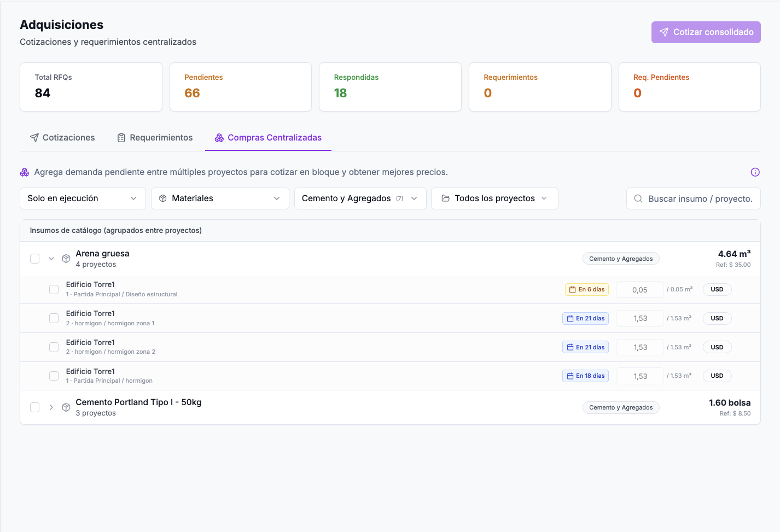Click quantity field in hormigon zona 1 row
This screenshot has height=532, width=780.
coord(640,318)
